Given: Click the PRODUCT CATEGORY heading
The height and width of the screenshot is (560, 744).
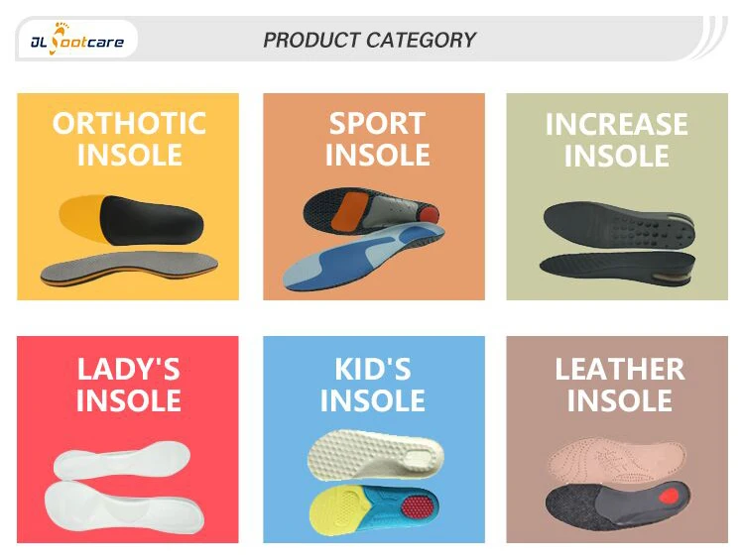Looking at the screenshot, I should [369, 41].
